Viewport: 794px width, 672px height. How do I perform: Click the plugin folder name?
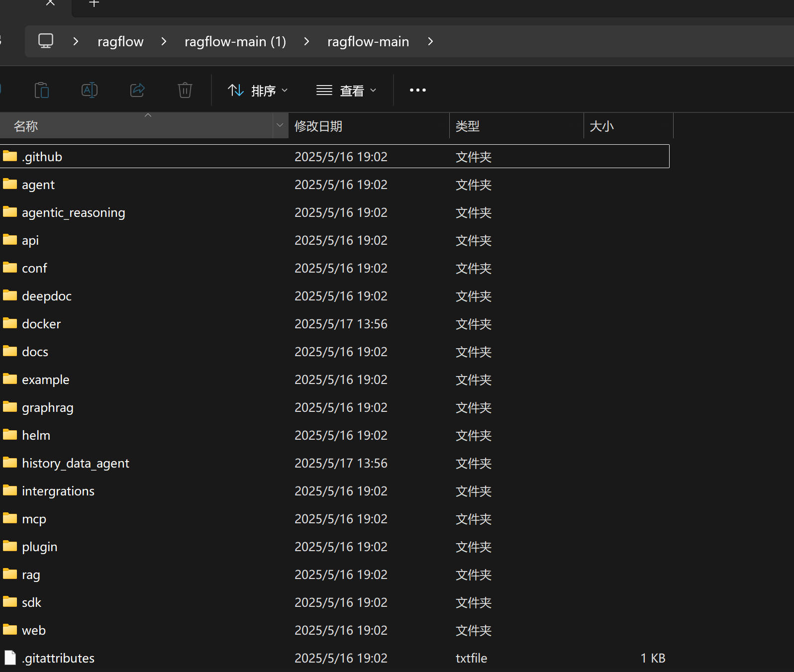pyautogui.click(x=40, y=547)
